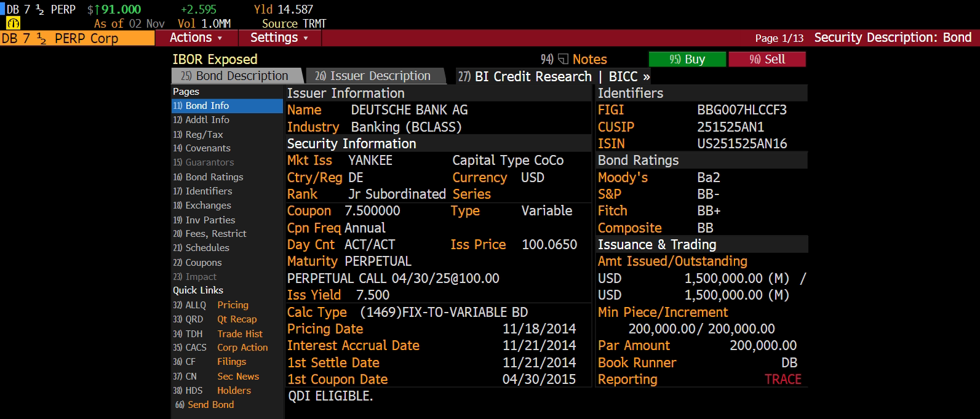The image size is (980, 419).
Task: Click the Coupon value 7.500000
Action: coord(372,211)
